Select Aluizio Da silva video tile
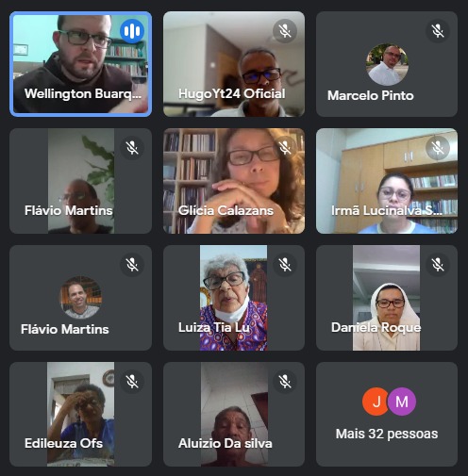The height and width of the screenshot is (476, 468). [234, 414]
